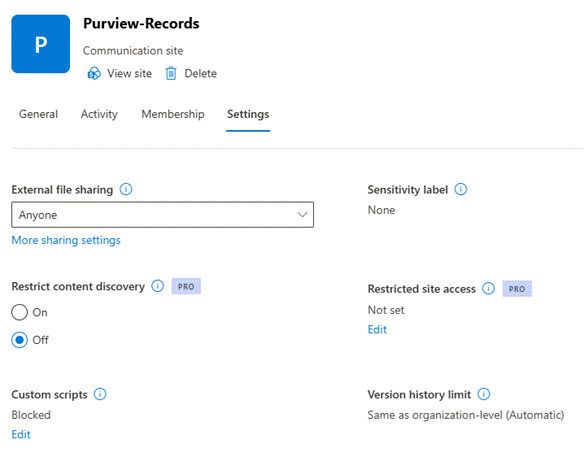Open info icon next to Sensitivity label

pyautogui.click(x=461, y=189)
